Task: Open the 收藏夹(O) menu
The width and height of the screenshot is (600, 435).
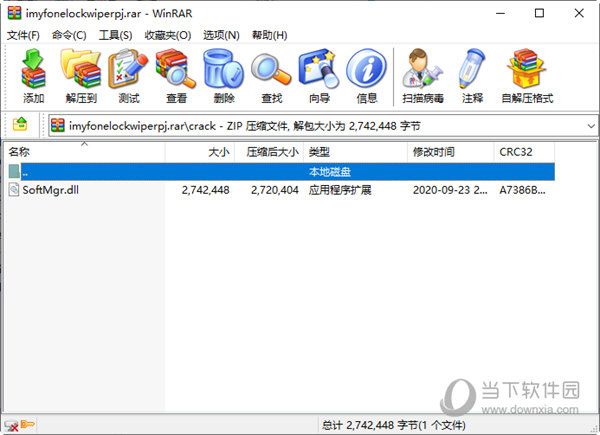Action: tap(168, 35)
